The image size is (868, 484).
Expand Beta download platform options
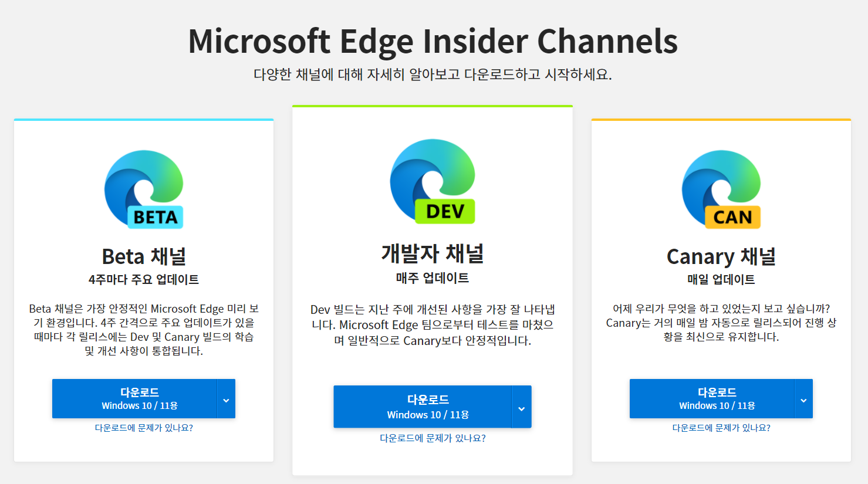point(227,399)
